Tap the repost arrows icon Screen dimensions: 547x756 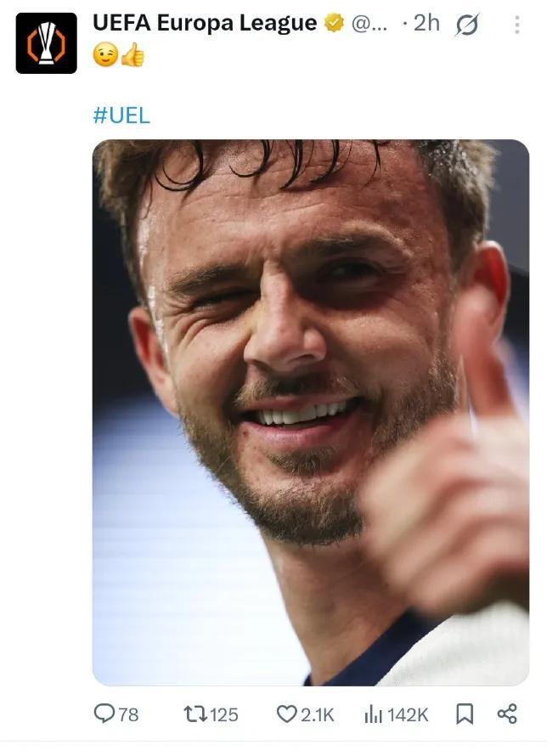[x=195, y=714]
